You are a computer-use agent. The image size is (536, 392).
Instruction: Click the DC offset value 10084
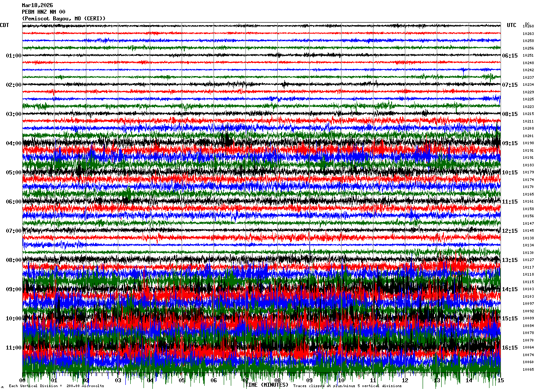528,326
